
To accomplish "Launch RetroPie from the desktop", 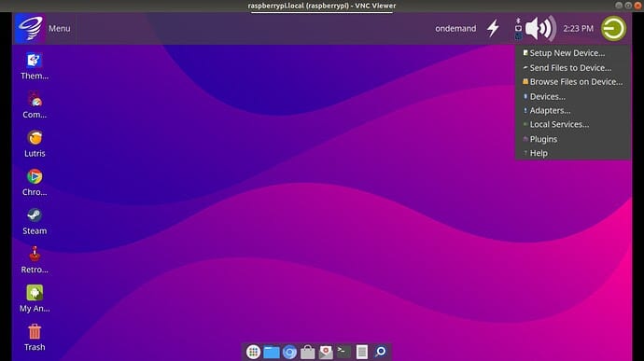I will coord(35,259).
